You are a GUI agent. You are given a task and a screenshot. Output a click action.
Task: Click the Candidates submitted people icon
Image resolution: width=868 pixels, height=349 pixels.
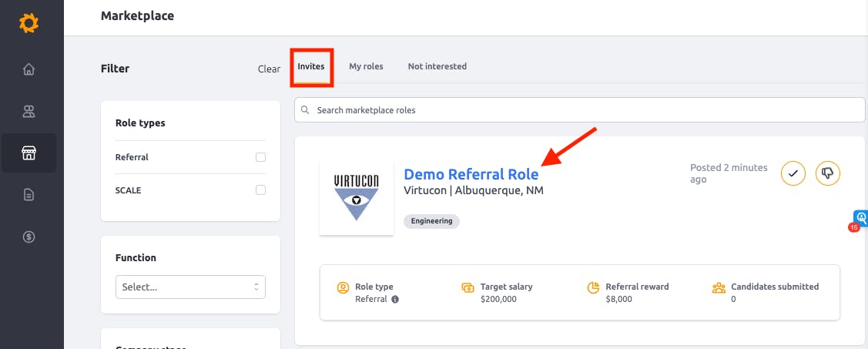[x=719, y=287]
